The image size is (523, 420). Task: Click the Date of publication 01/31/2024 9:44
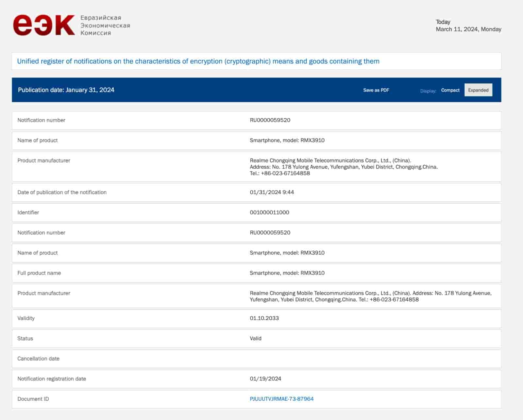coord(273,192)
